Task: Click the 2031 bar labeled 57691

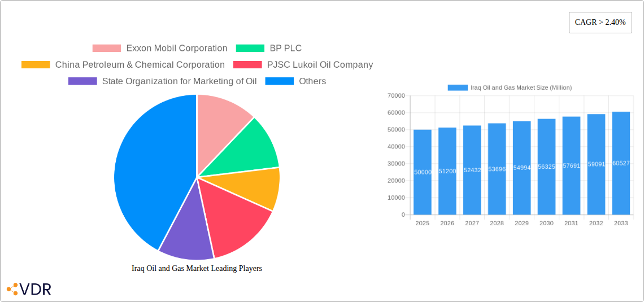Action: 571,166
